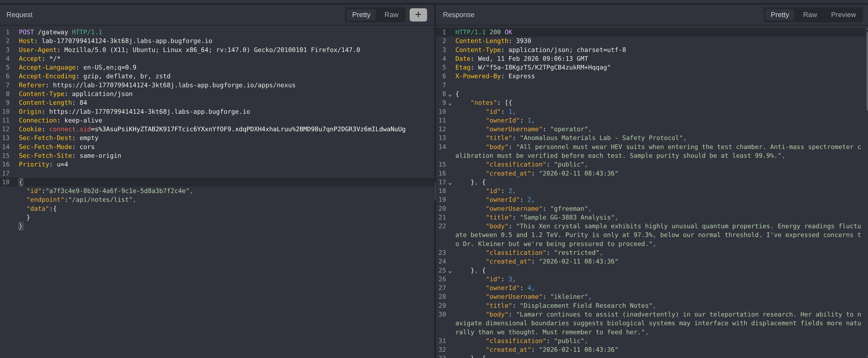Viewport: 868px width, 358px height.
Task: Click the Sample GG-3883 Analysis title
Action: pyautogui.click(x=567, y=217)
